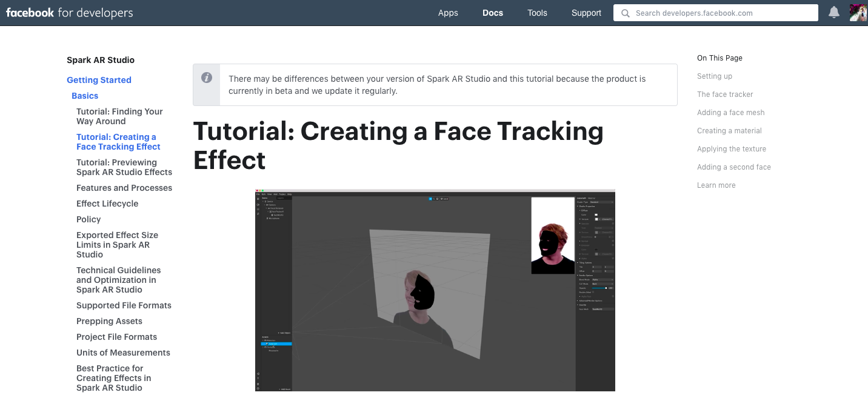Open Effect Lifecycle page
Screen dimensions: 868x398
107,204
